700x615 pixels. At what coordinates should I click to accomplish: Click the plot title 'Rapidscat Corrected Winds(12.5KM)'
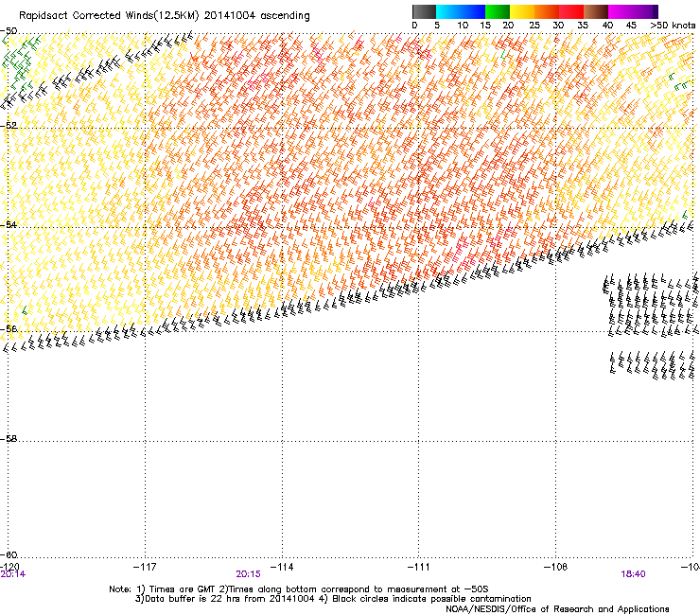(x=109, y=16)
